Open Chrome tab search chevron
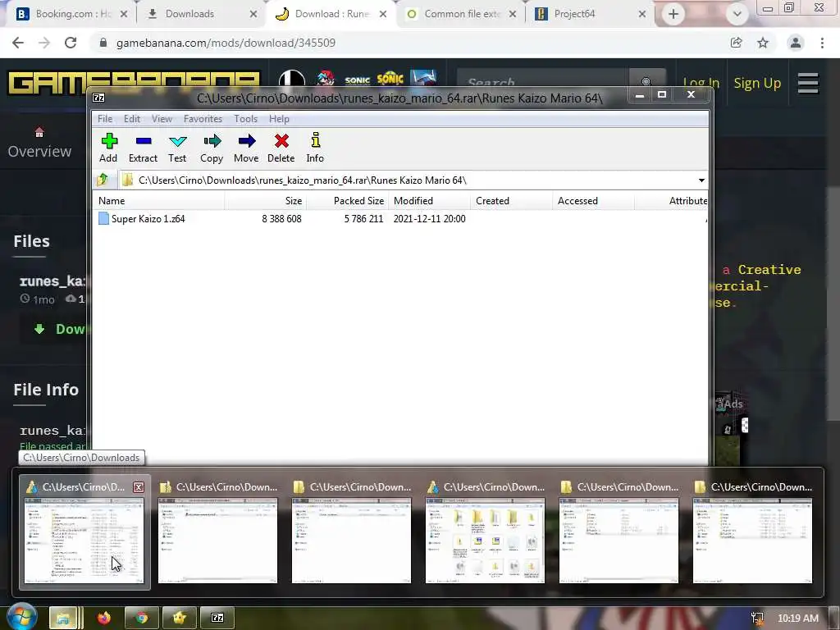This screenshot has width=840, height=630. [x=737, y=14]
